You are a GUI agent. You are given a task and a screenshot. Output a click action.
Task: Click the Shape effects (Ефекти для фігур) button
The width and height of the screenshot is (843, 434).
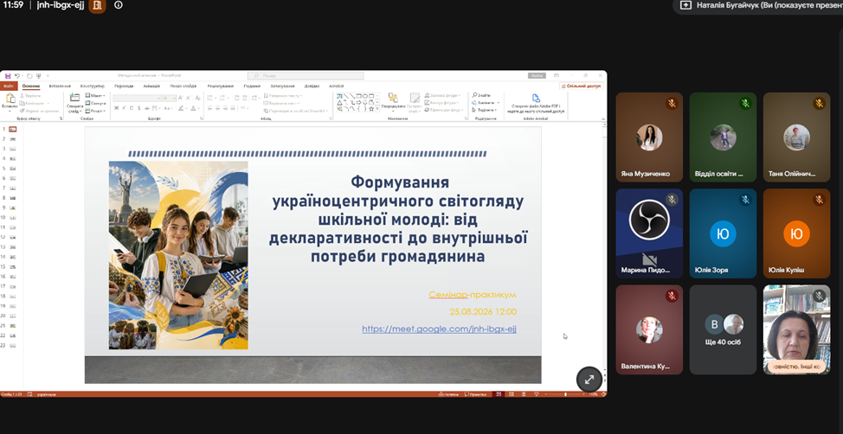pyautogui.click(x=444, y=110)
